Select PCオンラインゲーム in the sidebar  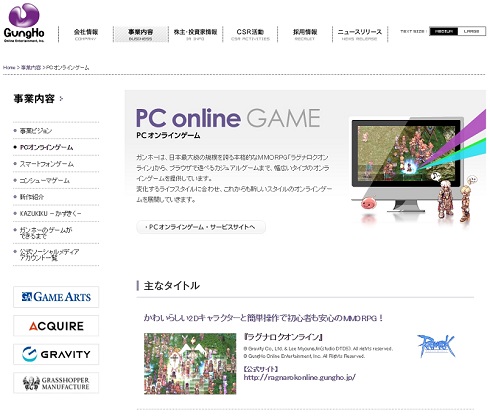click(47, 147)
